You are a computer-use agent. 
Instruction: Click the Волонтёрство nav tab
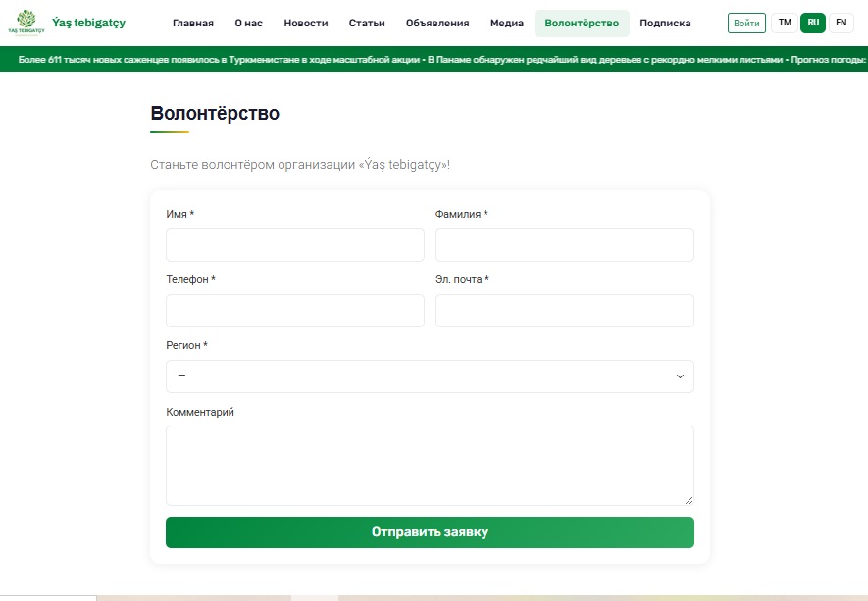click(582, 23)
